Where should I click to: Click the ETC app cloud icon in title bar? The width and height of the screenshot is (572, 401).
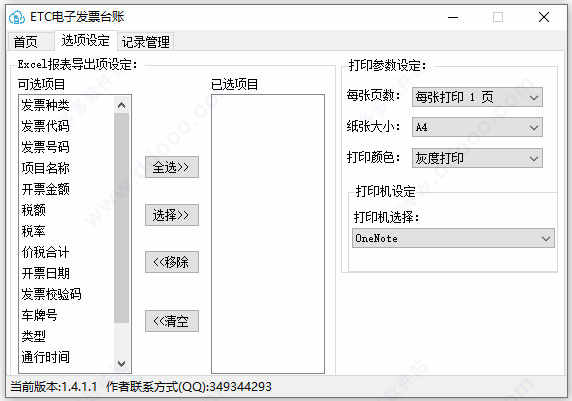click(x=17, y=17)
